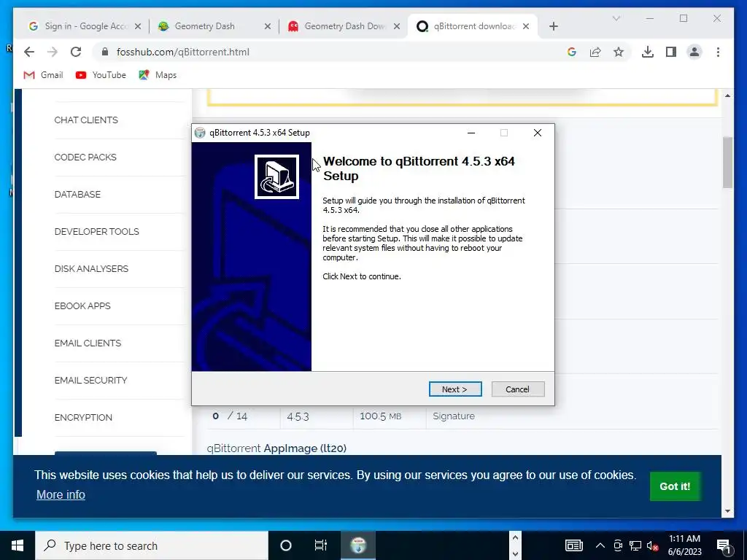
Task: Open the Chrome downloads icon
Action: tap(648, 52)
